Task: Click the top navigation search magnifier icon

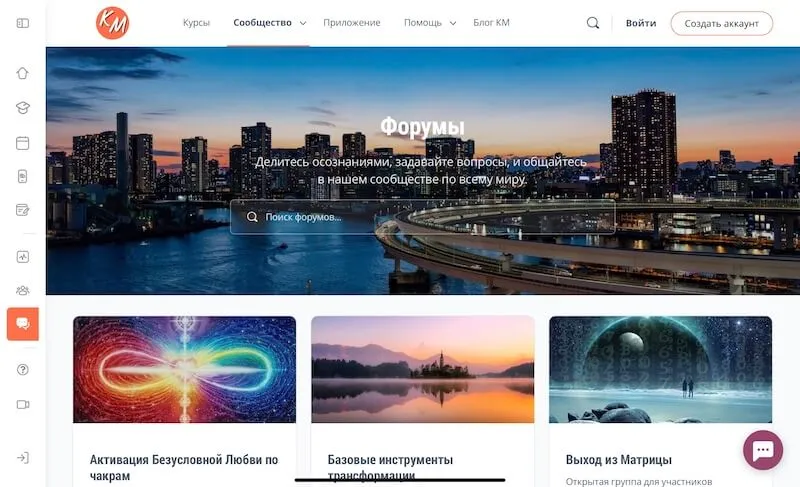Action: coord(593,23)
